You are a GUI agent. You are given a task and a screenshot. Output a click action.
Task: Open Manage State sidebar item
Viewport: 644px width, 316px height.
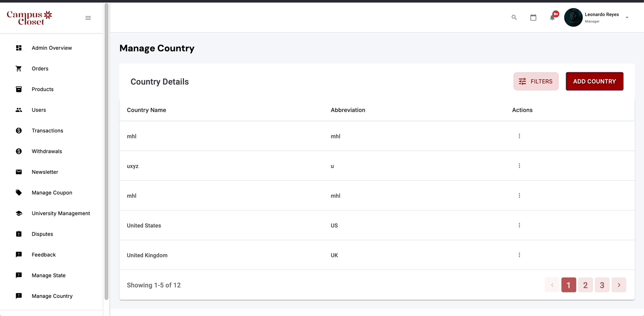point(49,276)
